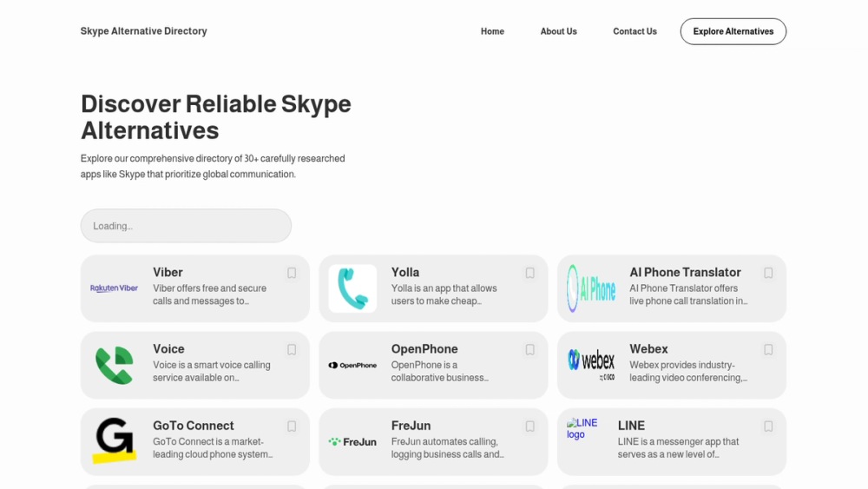868x489 pixels.
Task: Click 'Yolla is an app that allows' description
Action: coord(444,294)
